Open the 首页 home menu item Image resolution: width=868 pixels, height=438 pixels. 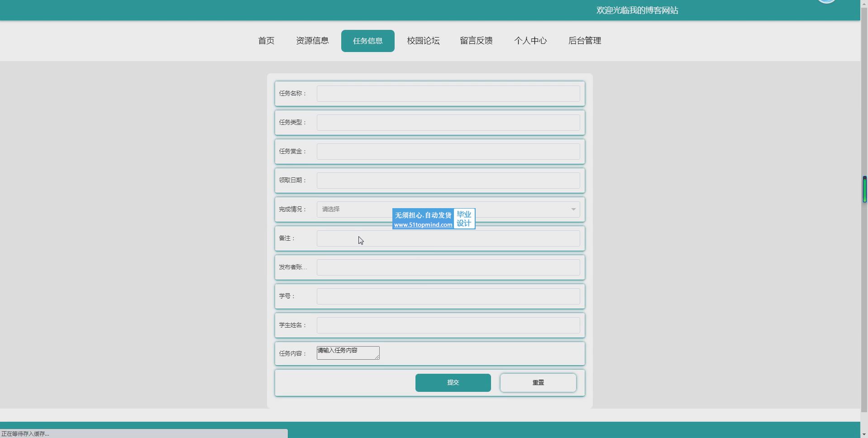point(266,41)
